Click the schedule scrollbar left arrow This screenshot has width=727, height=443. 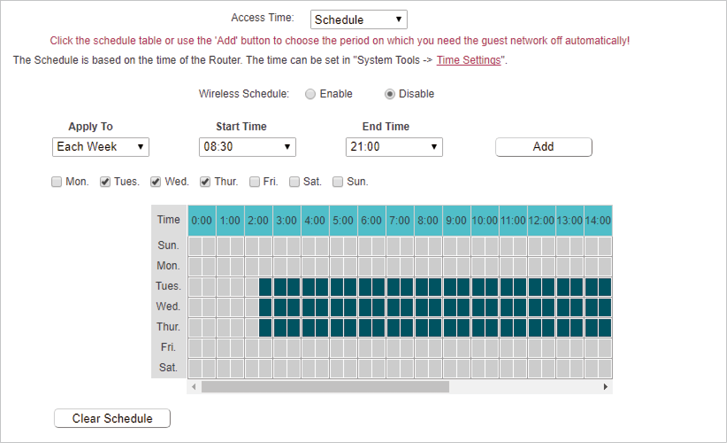(194, 387)
